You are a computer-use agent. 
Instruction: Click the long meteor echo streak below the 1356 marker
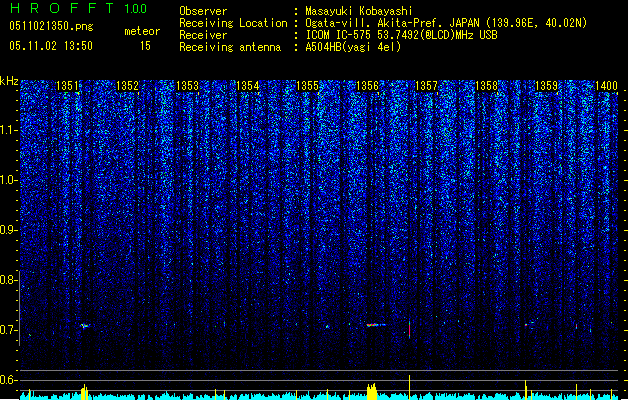pyautogui.click(x=376, y=325)
